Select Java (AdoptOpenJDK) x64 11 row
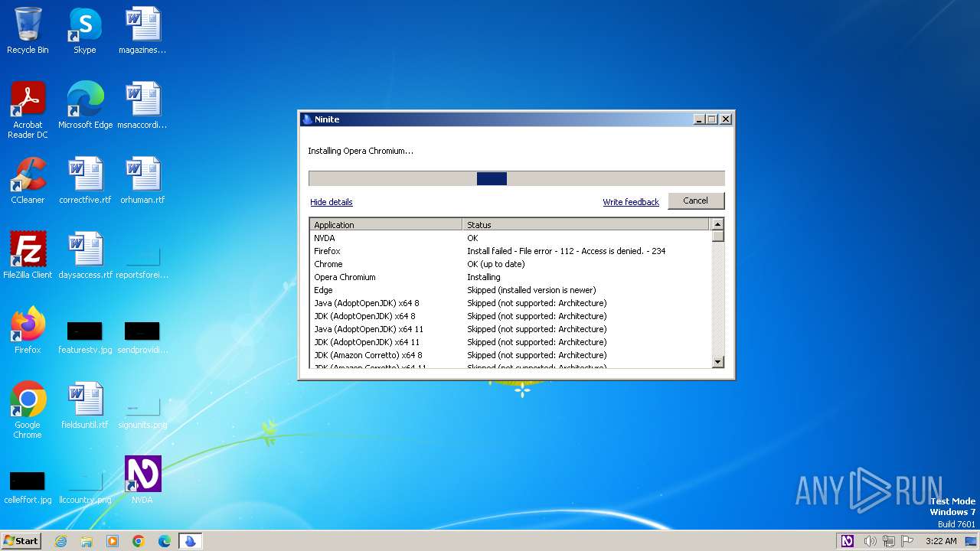The image size is (980, 551). tap(511, 329)
